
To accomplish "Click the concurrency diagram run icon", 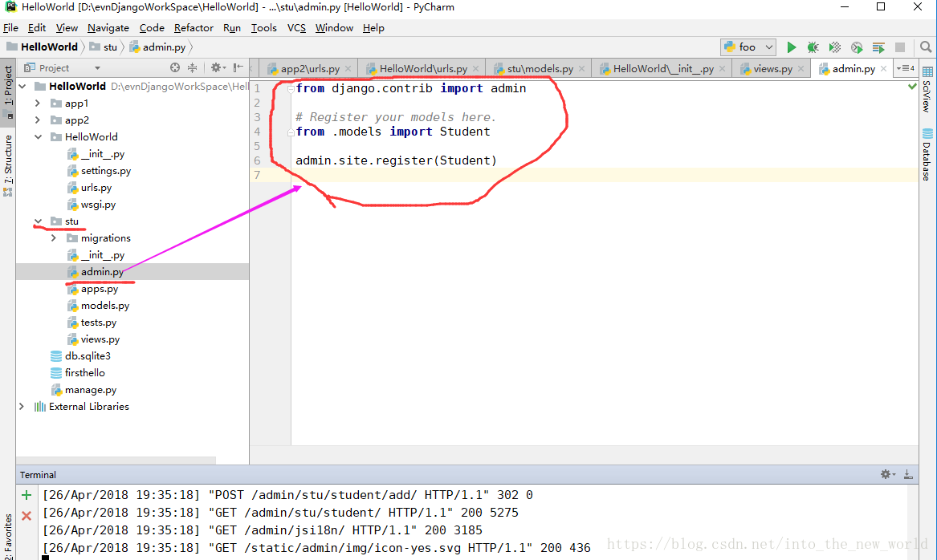I will (x=878, y=47).
